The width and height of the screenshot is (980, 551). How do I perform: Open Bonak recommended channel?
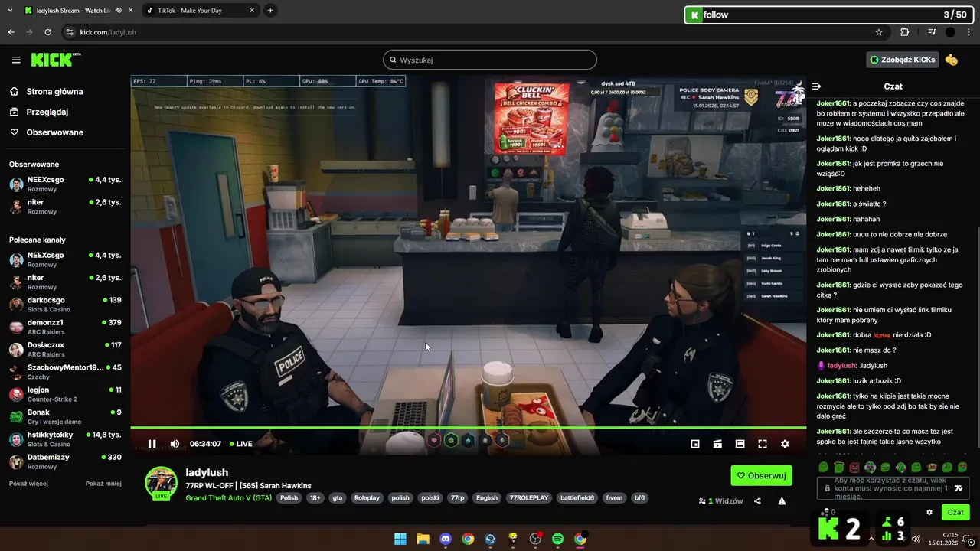tap(65, 416)
